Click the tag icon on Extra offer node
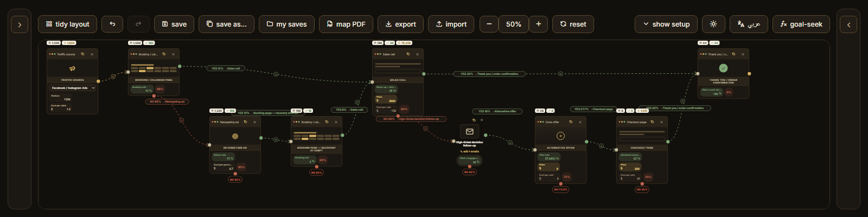The height and width of the screenshot is (217, 868). (x=571, y=122)
